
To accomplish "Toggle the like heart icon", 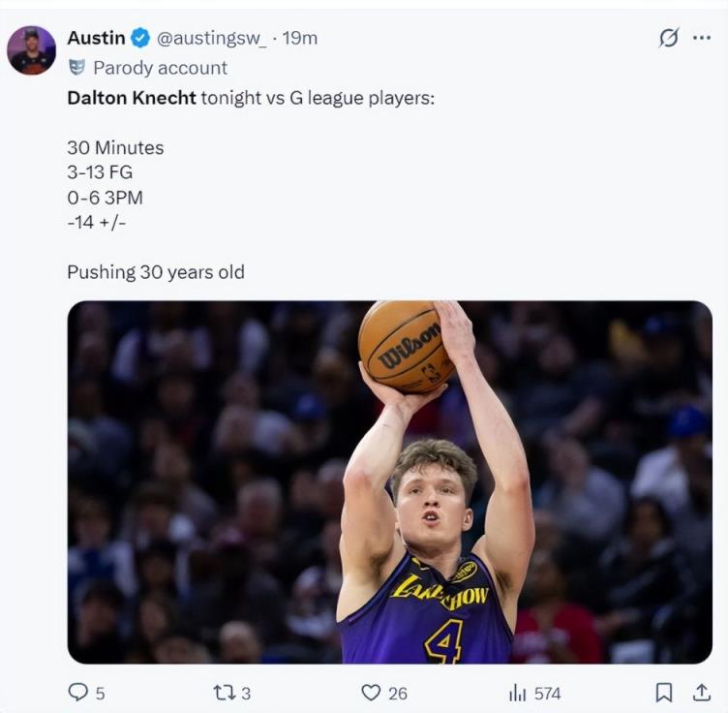I will (x=371, y=693).
